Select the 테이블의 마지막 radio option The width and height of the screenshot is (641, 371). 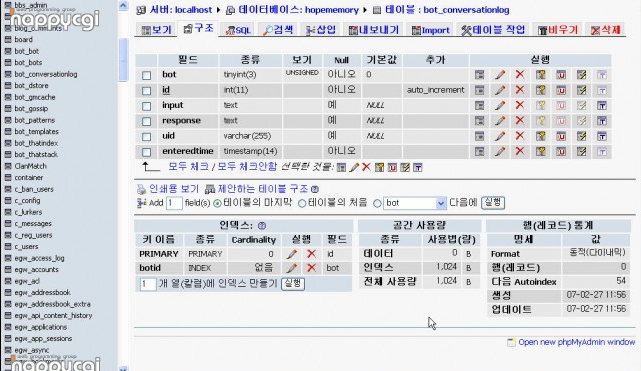[x=217, y=203]
